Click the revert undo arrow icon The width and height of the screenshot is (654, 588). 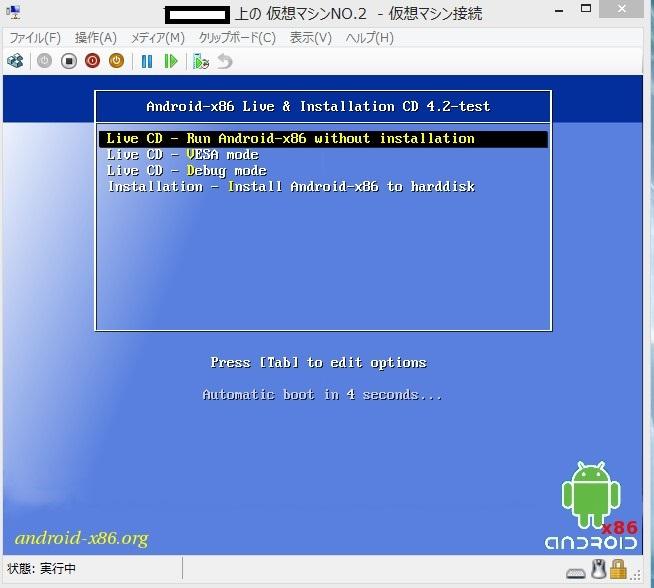(x=225, y=61)
